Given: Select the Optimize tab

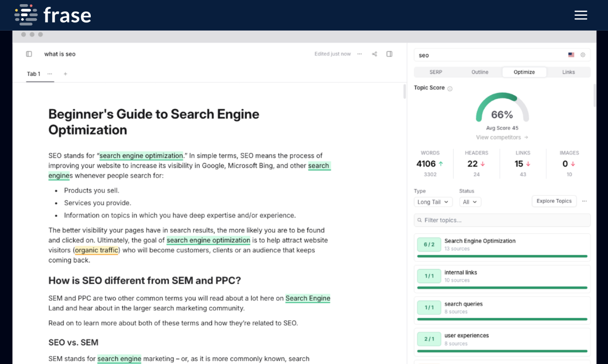Looking at the screenshot, I should tap(524, 72).
